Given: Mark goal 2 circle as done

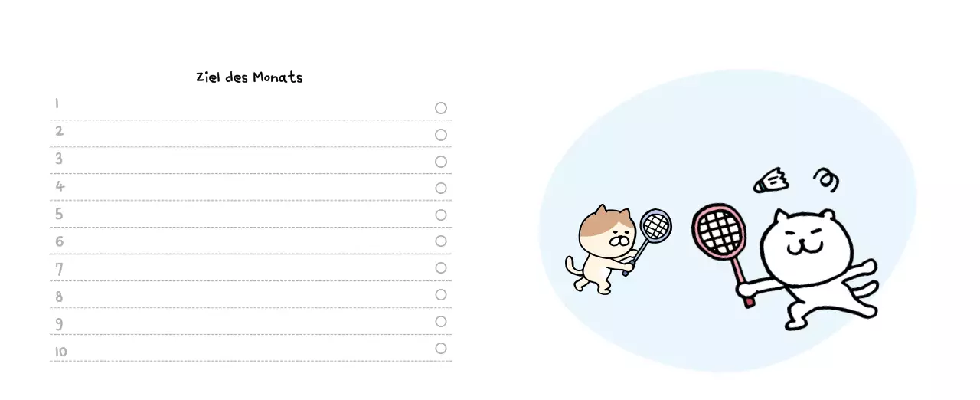Looking at the screenshot, I should 441,135.
